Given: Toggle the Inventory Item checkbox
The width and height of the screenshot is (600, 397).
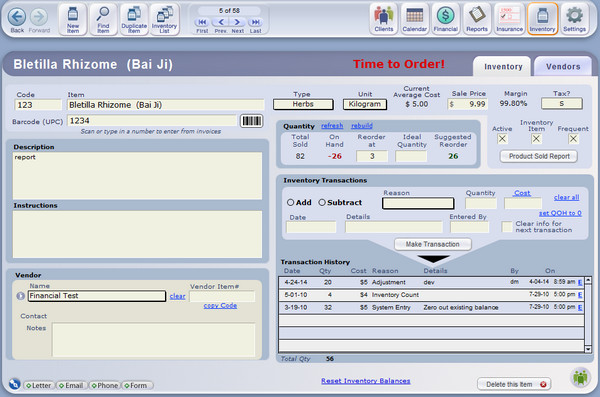Looking at the screenshot, I should (536, 139).
